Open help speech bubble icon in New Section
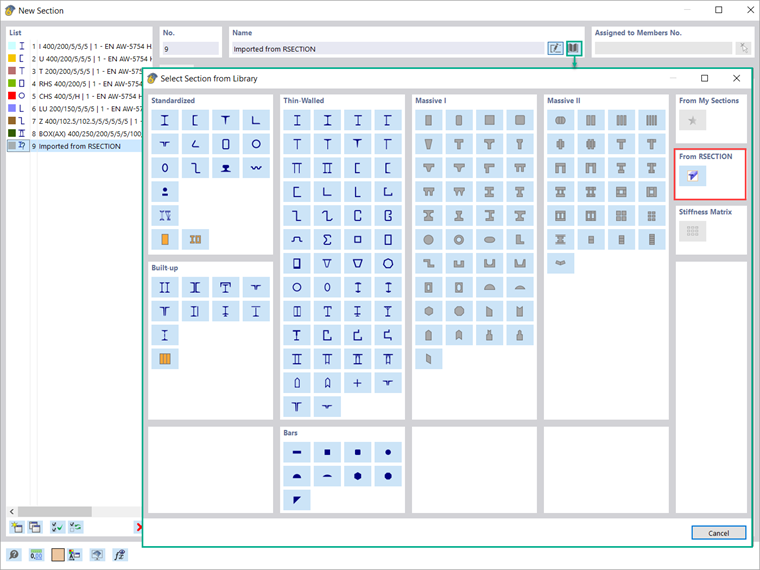Viewport: 760px width, 570px height. [x=14, y=554]
